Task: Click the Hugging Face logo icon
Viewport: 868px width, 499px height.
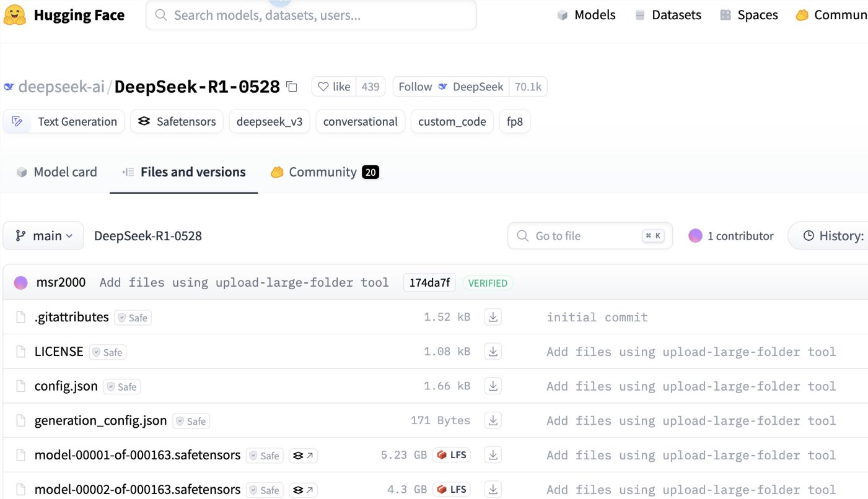Action: tap(15, 15)
